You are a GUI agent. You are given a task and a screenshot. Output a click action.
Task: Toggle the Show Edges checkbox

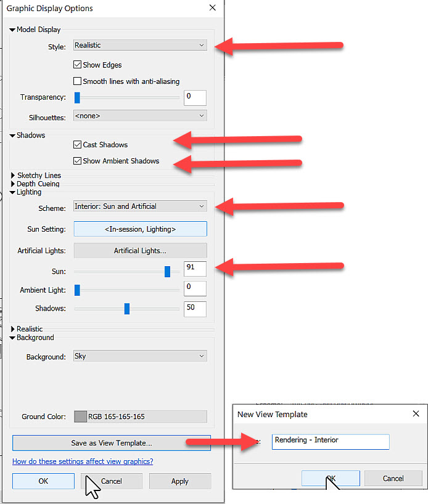coord(78,65)
